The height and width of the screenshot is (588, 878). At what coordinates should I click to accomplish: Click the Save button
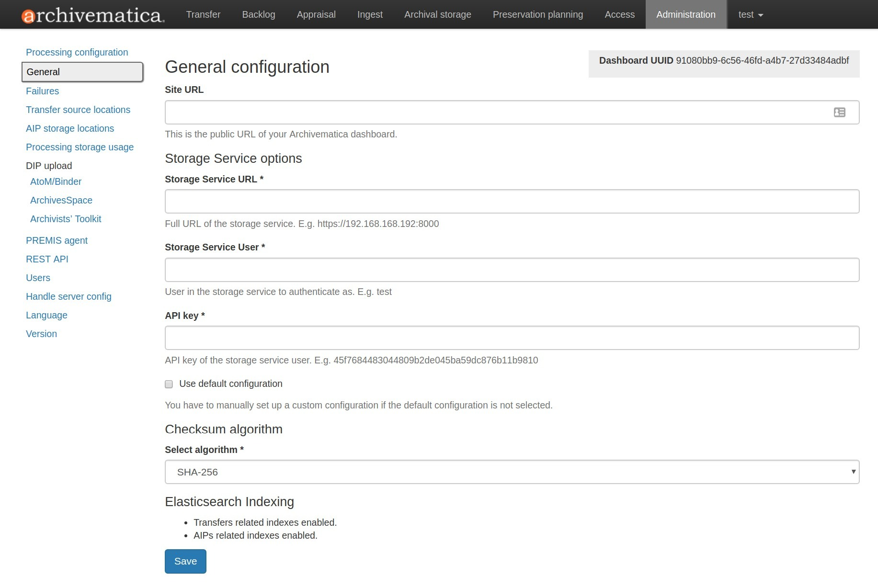point(185,561)
